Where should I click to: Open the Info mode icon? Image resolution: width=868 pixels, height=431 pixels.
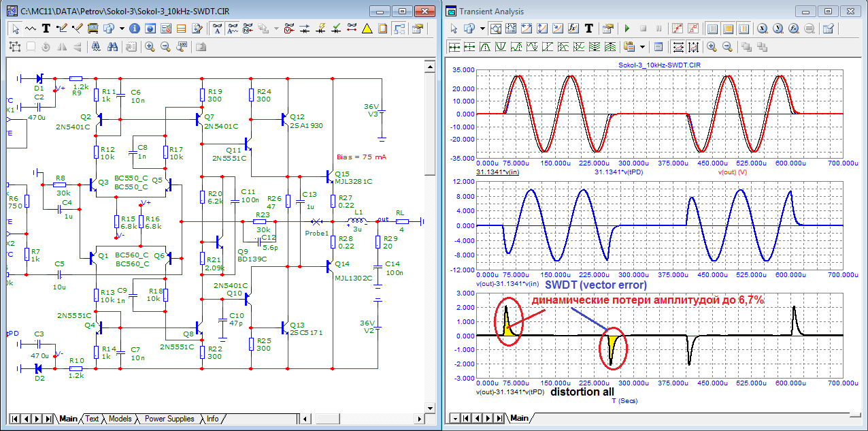(134, 29)
